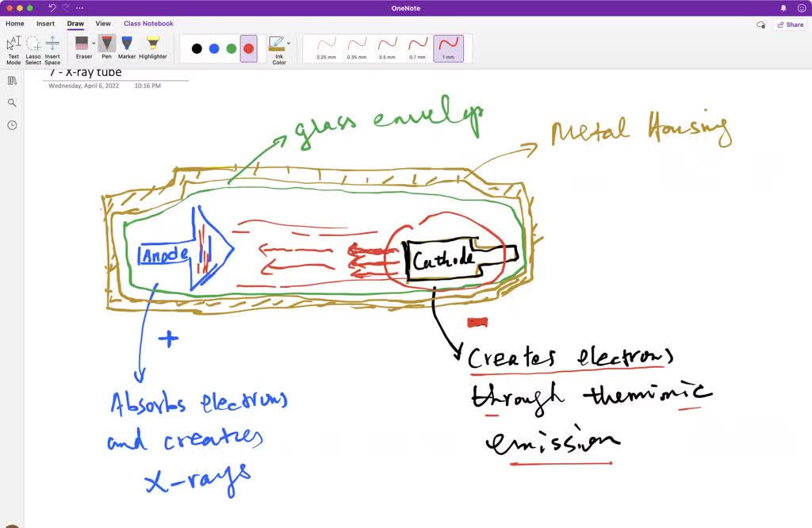
Task: Activate the Lasso Select tool
Action: (x=33, y=50)
